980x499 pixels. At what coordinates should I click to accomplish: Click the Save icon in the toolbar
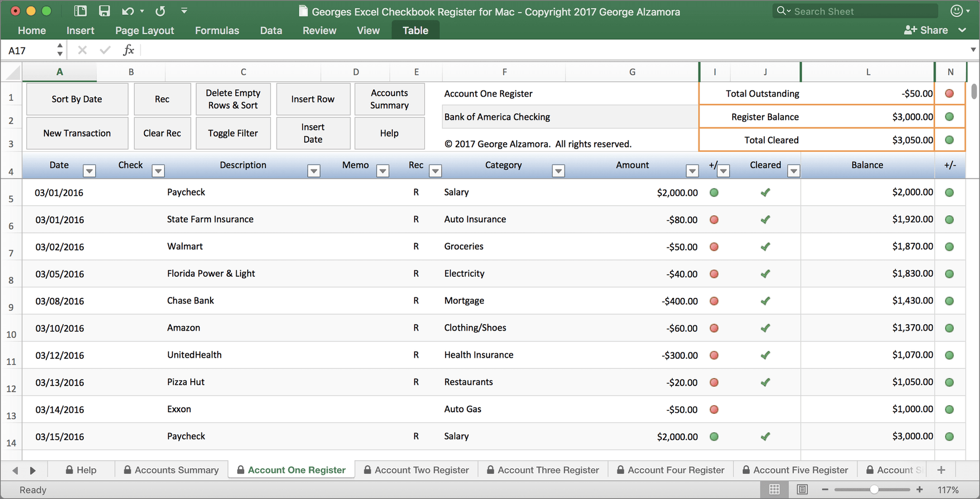click(104, 11)
